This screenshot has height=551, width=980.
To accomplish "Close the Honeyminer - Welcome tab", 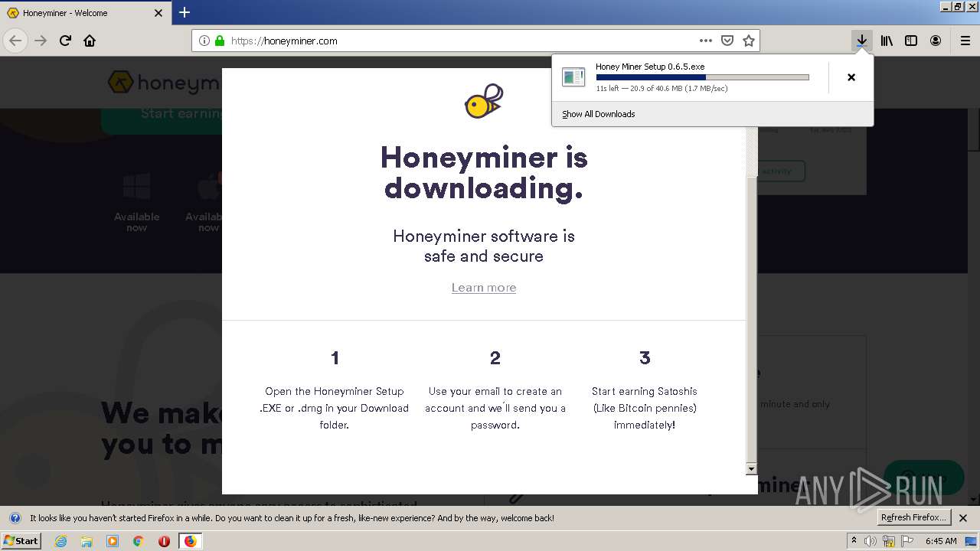I will click(158, 13).
